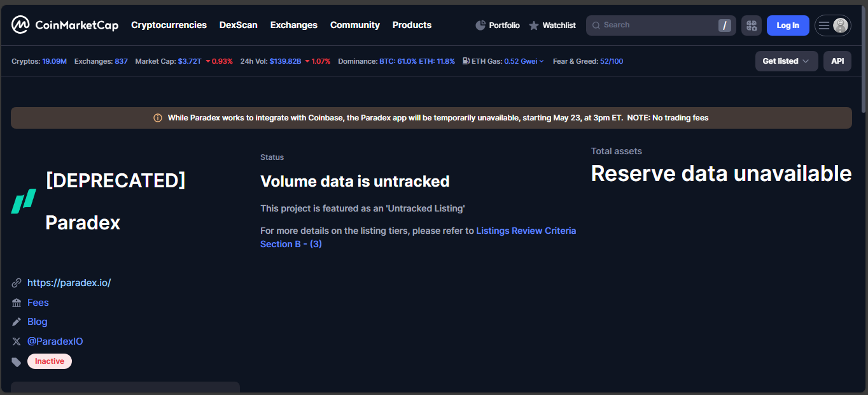Open the @ParadexIO link
The width and height of the screenshot is (868, 395).
point(55,341)
